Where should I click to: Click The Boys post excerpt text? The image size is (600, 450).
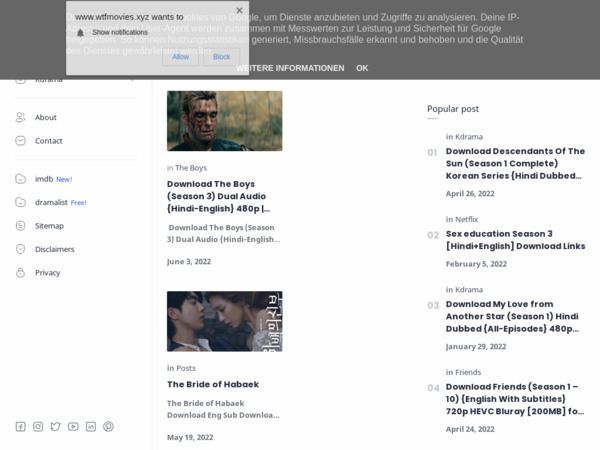224,233
